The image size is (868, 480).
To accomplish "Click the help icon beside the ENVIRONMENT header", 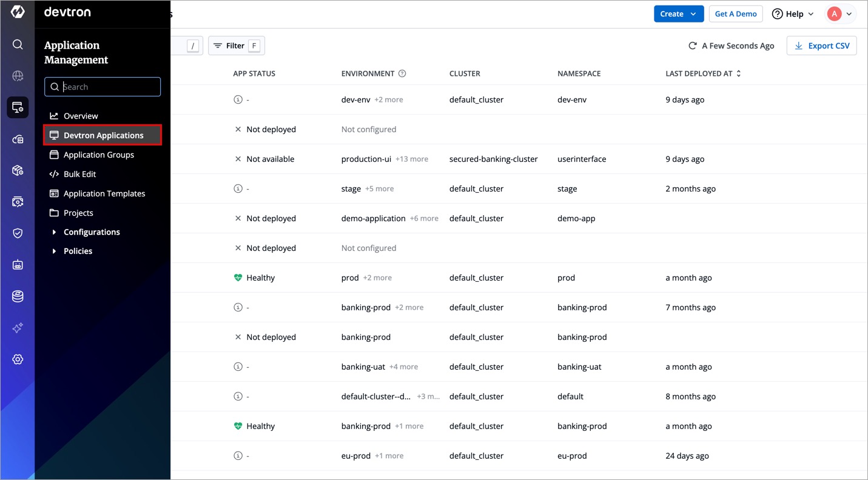I will (x=402, y=73).
